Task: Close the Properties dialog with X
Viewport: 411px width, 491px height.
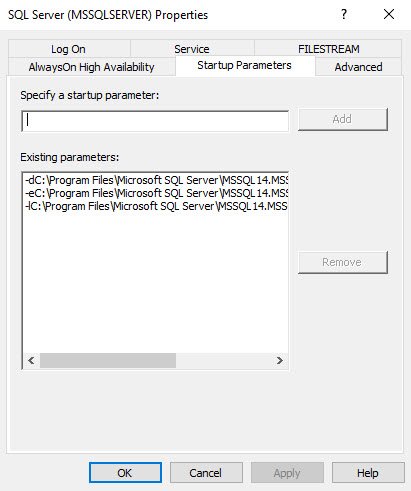Action: [x=389, y=14]
